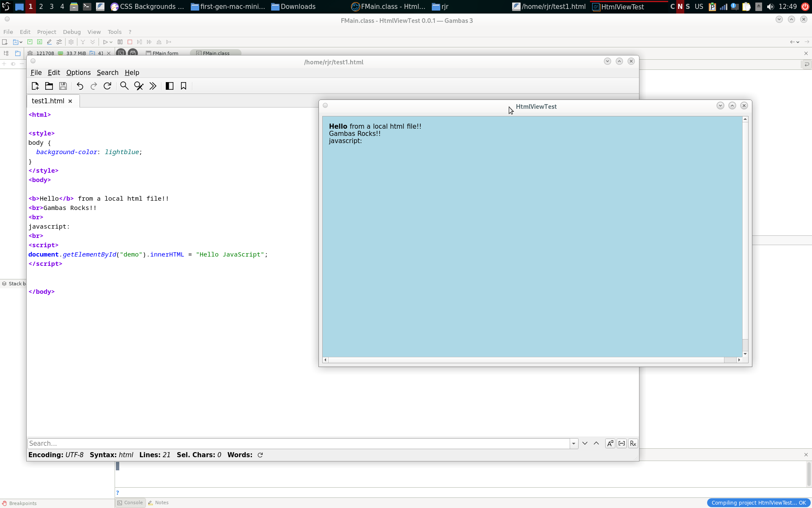Click the Console button at the bottom
Image resolution: width=812 pixels, height=508 pixels.
(x=130, y=502)
